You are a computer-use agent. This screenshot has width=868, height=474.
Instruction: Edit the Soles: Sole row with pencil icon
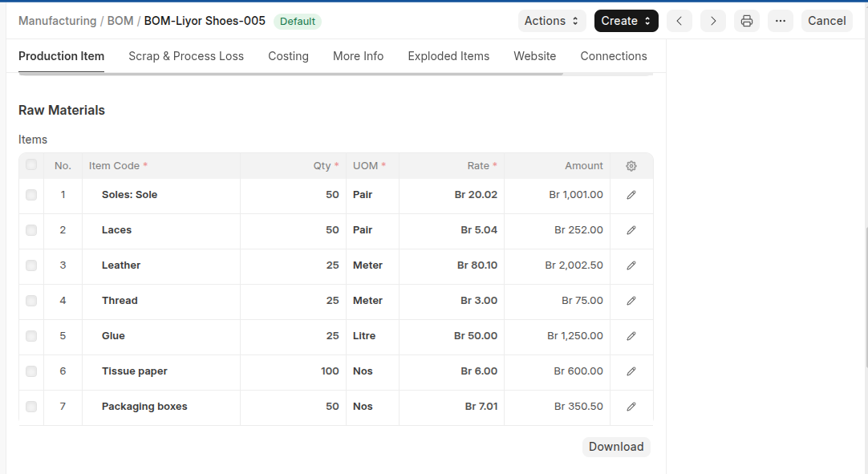631,195
